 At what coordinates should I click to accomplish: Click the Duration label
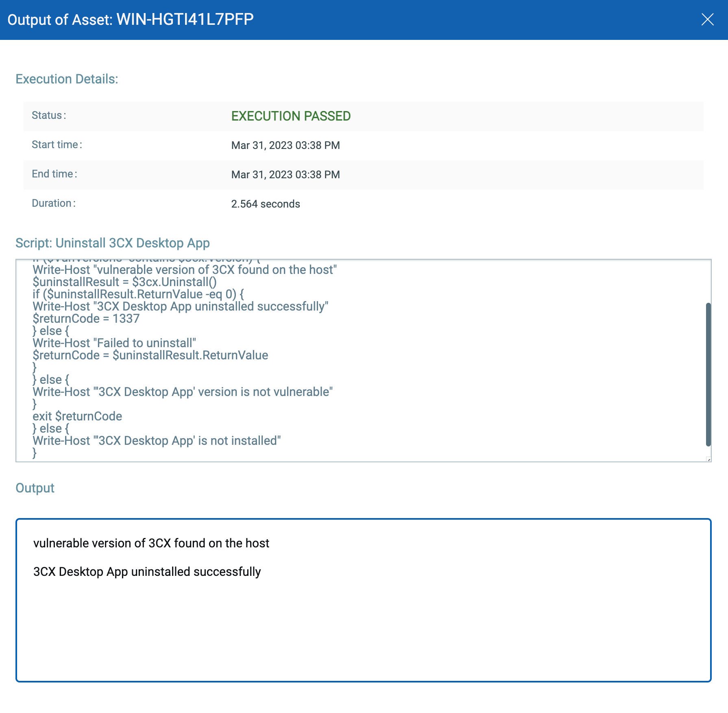(x=53, y=203)
